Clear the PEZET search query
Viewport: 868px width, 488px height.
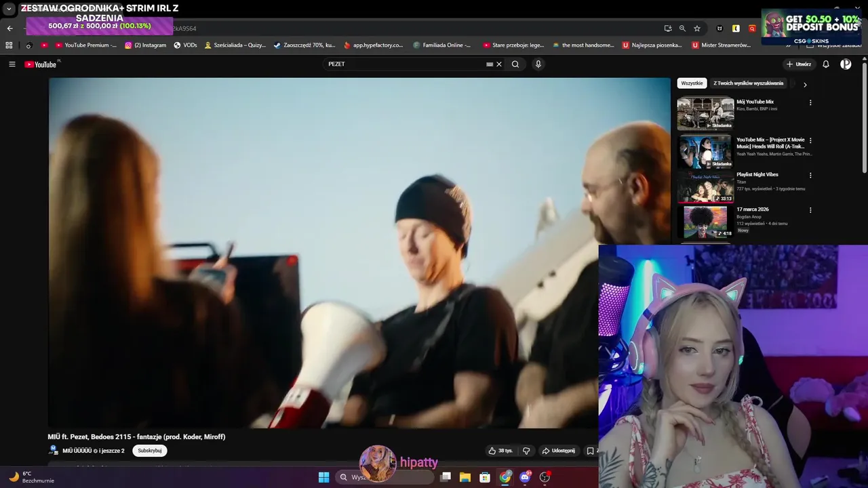tap(499, 64)
